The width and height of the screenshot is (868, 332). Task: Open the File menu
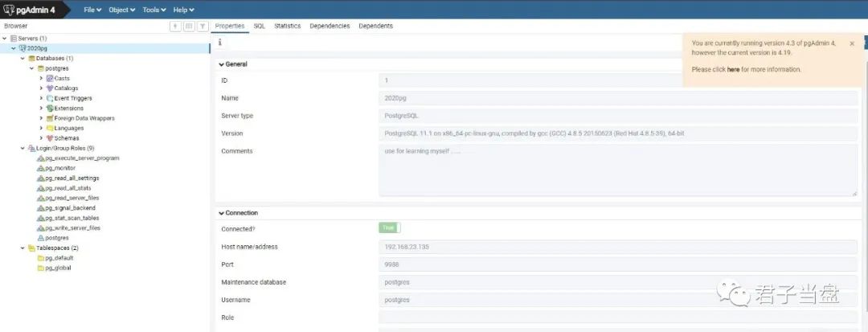click(92, 10)
